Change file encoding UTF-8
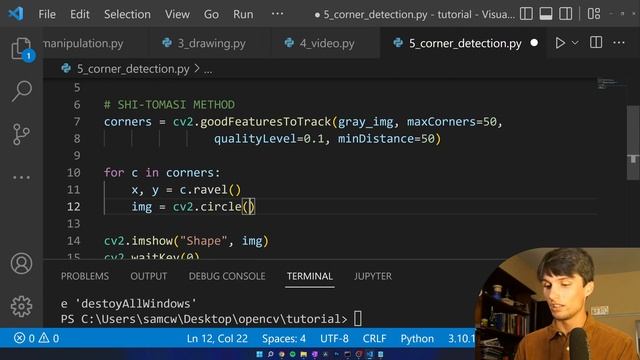640x360 pixels. (334, 338)
